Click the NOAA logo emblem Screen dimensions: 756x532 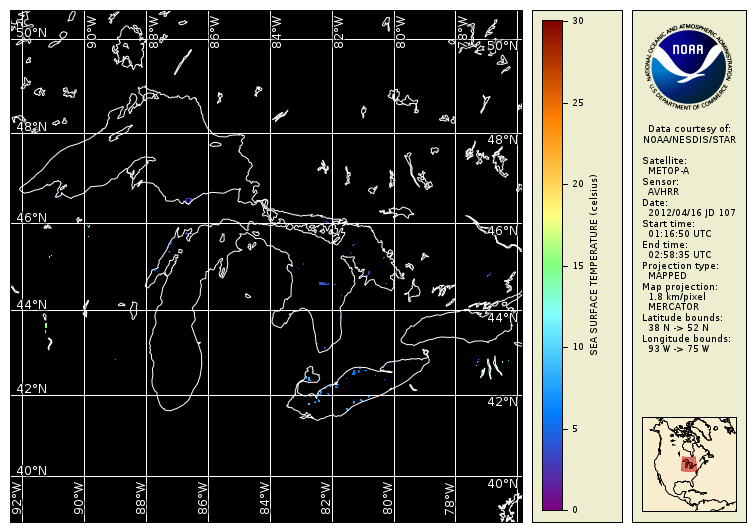tap(689, 66)
